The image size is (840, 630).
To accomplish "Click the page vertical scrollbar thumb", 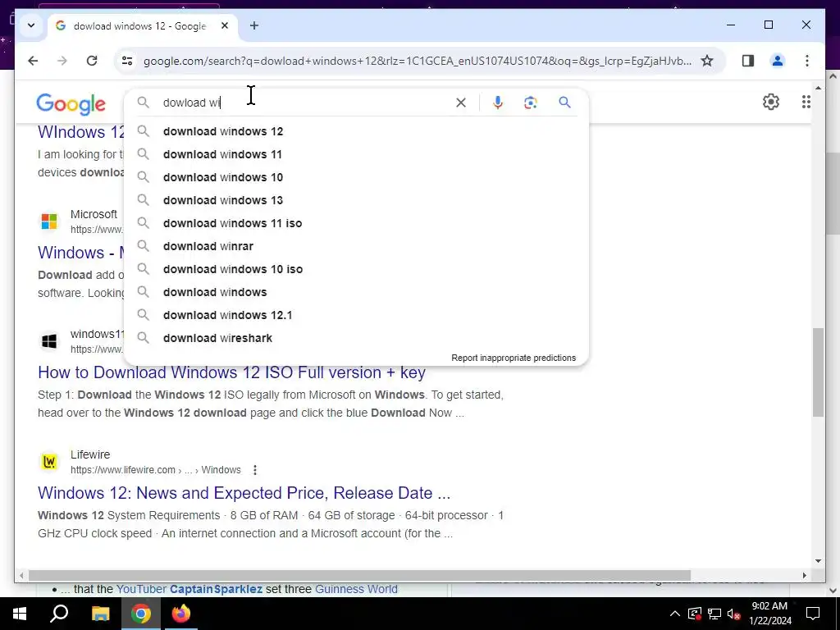I will click(818, 372).
